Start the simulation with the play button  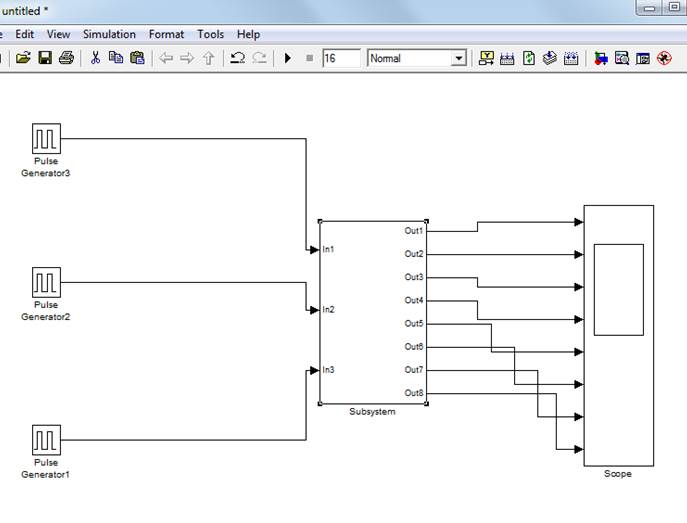(288, 58)
